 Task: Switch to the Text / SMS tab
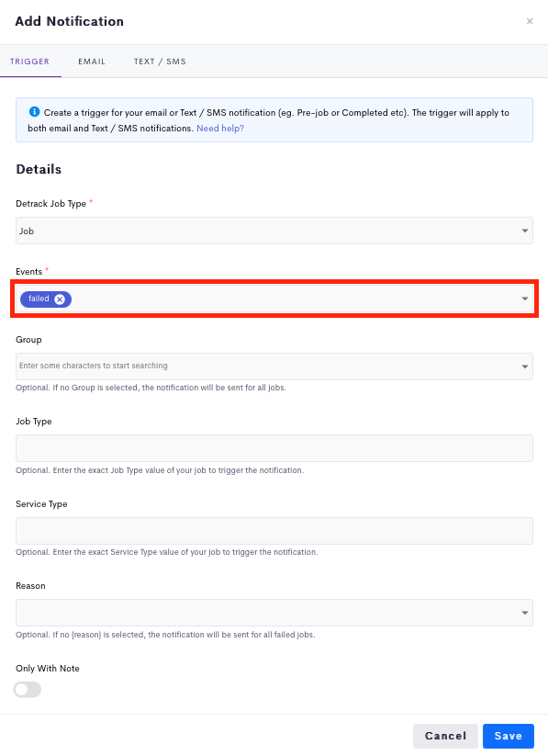160,62
